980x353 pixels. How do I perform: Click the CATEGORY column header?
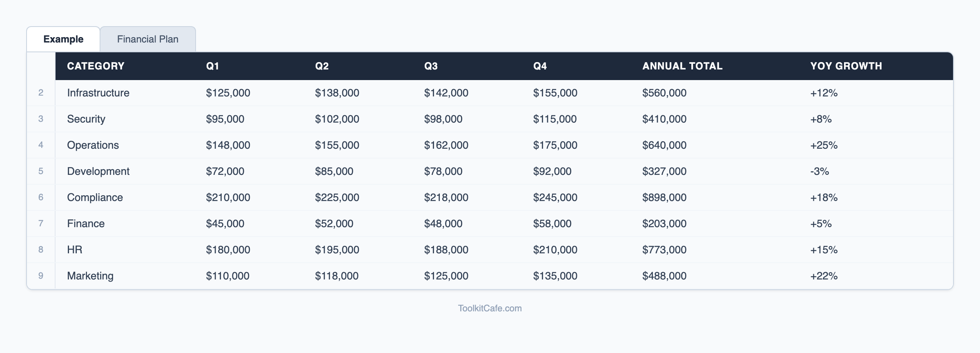click(x=96, y=66)
